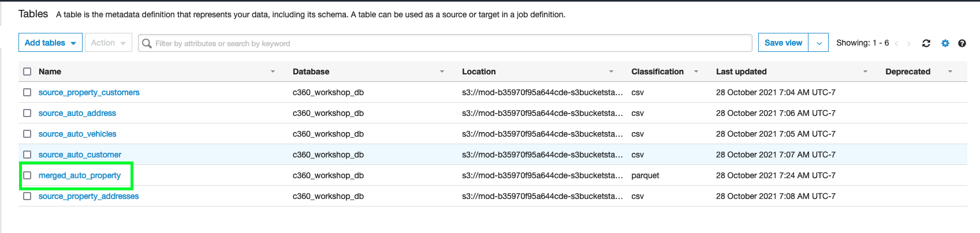Open the Classification column sort arrow
Image resolution: width=980 pixels, height=233 pixels.
[x=696, y=72]
